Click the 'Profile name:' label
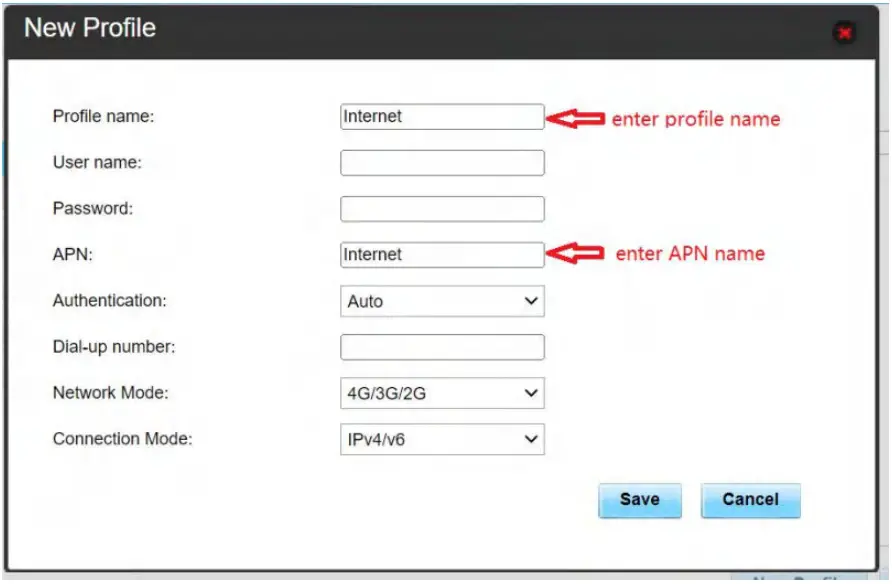The image size is (892, 584). point(104,117)
